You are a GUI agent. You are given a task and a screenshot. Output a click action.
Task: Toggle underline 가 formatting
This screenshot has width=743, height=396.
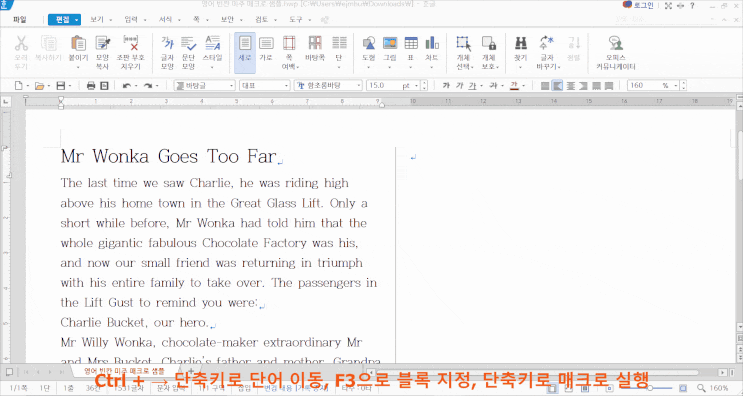pos(472,86)
